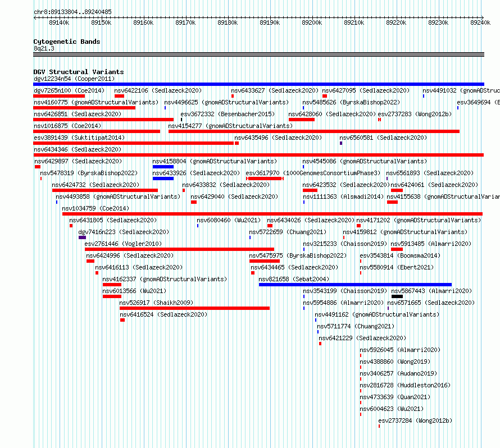Image resolution: width=500 pixels, height=448 pixels.
Task: Click nsv6433832 (Sedlazeck2020) label
Action: 226,185
